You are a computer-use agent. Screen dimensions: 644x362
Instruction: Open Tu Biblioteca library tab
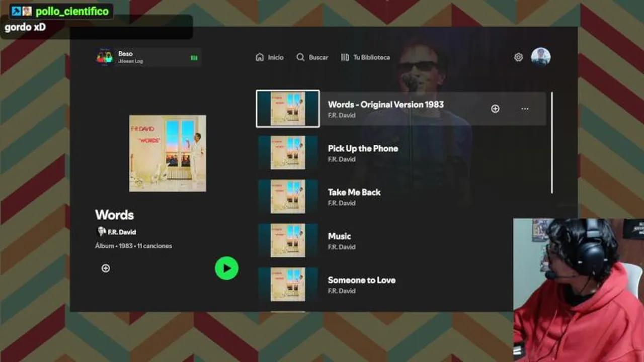coord(365,57)
